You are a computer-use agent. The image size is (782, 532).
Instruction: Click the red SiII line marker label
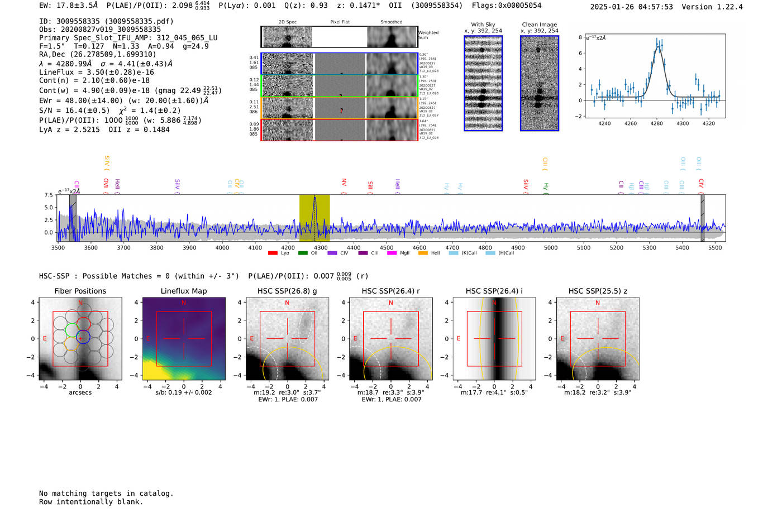coord(370,187)
